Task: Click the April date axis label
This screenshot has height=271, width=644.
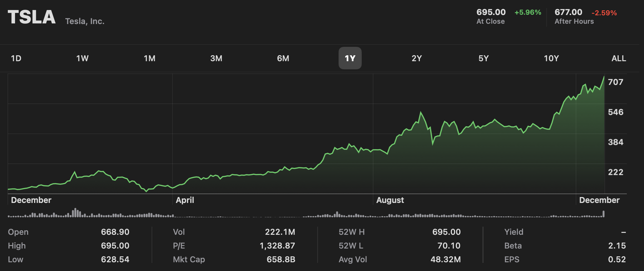Action: point(185,200)
